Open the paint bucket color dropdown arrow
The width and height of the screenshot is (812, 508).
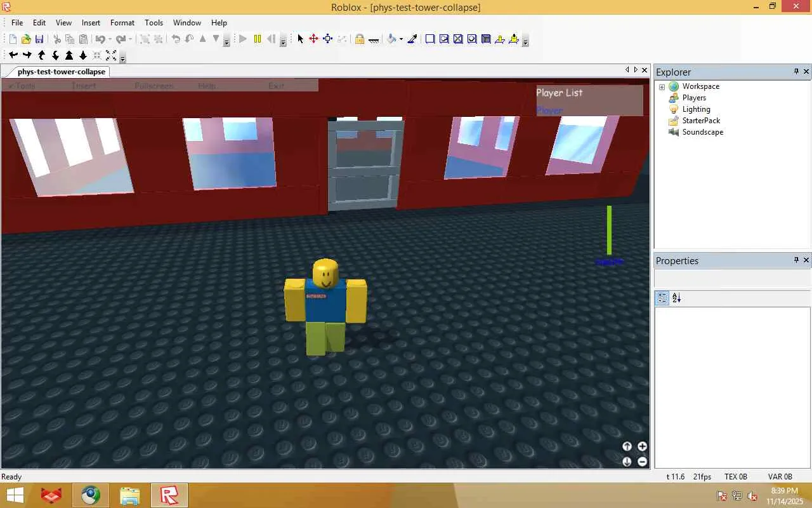401,39
